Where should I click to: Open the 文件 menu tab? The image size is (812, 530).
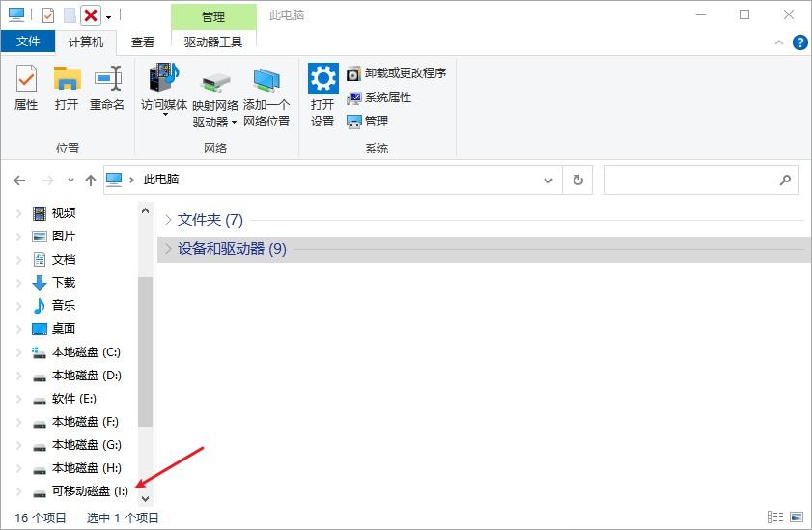pos(28,42)
